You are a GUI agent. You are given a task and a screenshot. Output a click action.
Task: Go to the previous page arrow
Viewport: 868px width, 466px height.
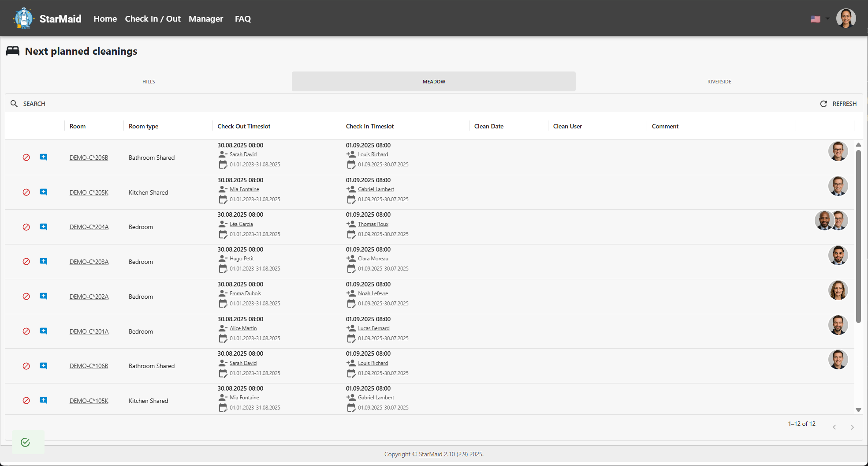(x=834, y=427)
